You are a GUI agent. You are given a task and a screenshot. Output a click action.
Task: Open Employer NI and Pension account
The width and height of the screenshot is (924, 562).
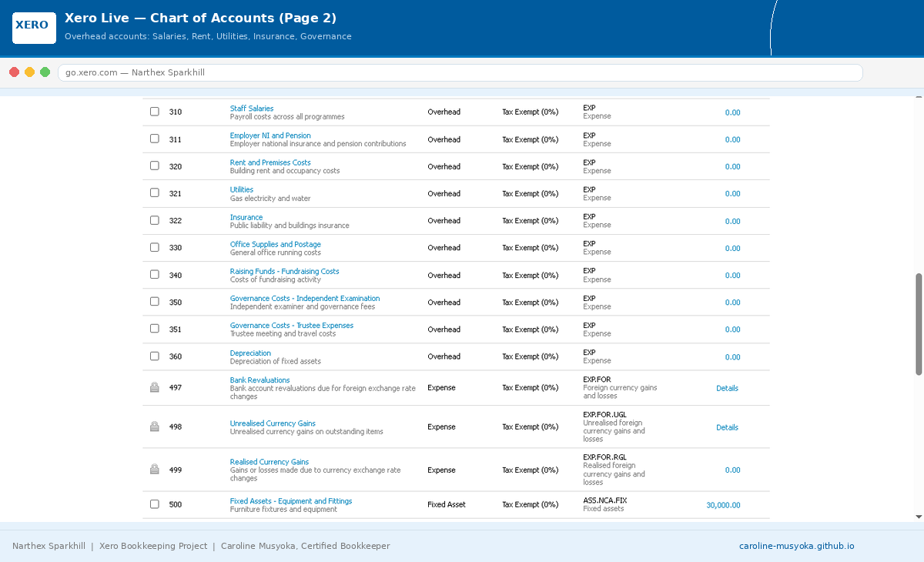270,135
